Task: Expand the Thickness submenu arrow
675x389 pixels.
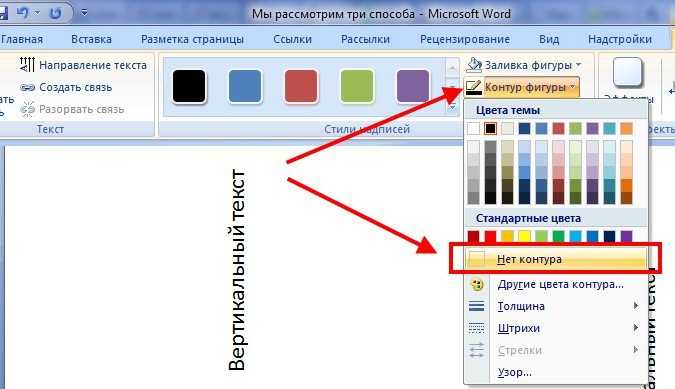Action: (636, 306)
